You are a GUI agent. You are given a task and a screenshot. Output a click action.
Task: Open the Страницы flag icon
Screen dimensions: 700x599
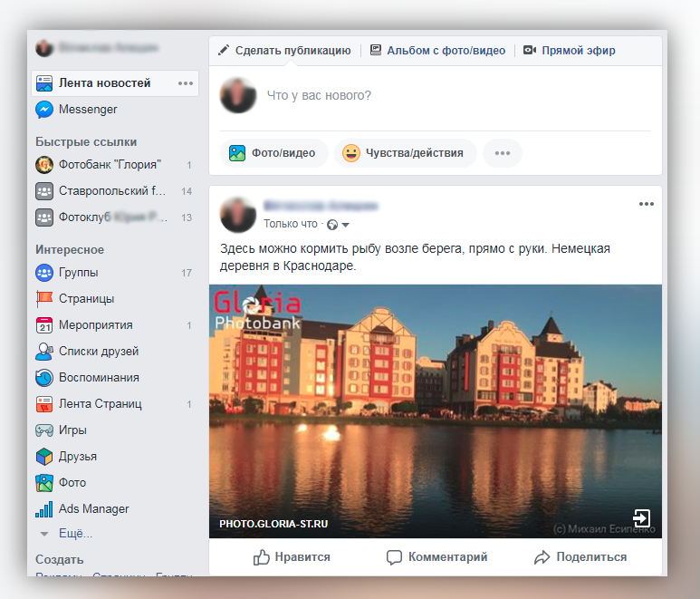[44, 299]
